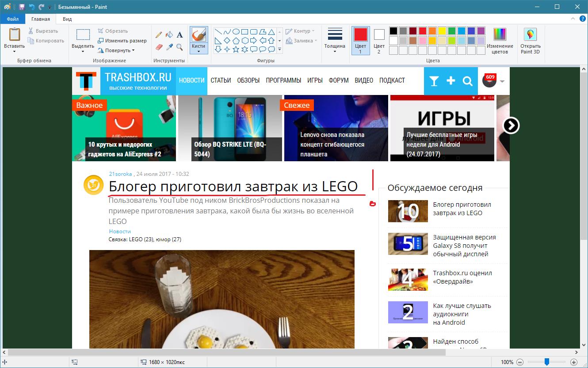Click the Кисти brush icon
Screen dimensions: 588x368
[199, 35]
